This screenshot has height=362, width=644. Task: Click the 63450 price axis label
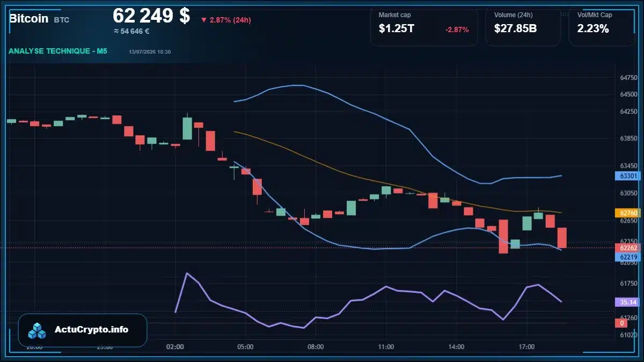pos(628,166)
